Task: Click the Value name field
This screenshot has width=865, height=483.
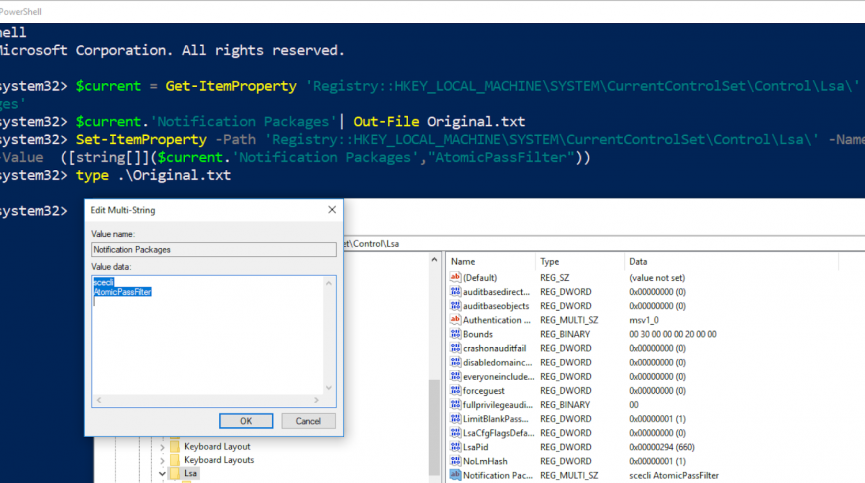Action: [x=213, y=250]
